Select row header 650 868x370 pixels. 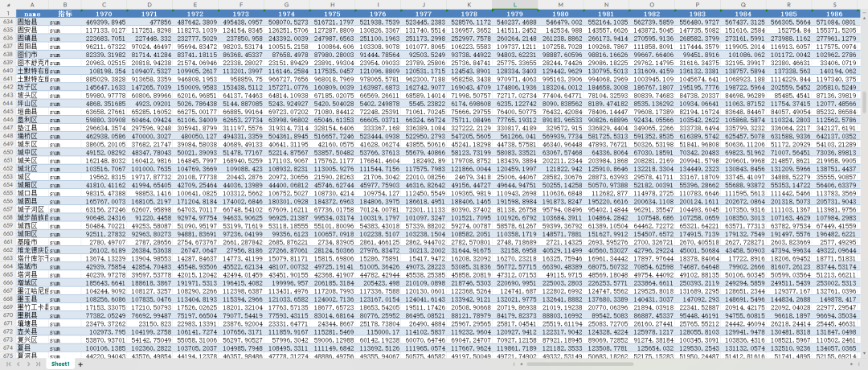8,150
